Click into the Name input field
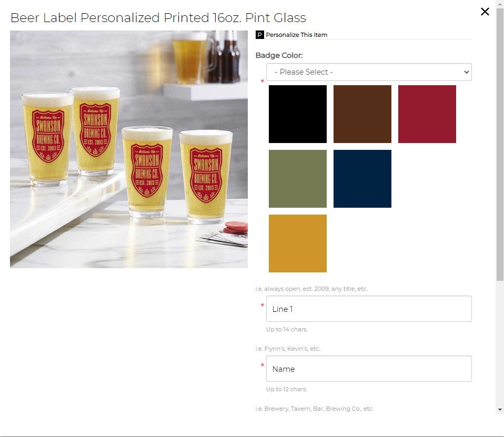504x437 pixels. pyautogui.click(x=369, y=369)
